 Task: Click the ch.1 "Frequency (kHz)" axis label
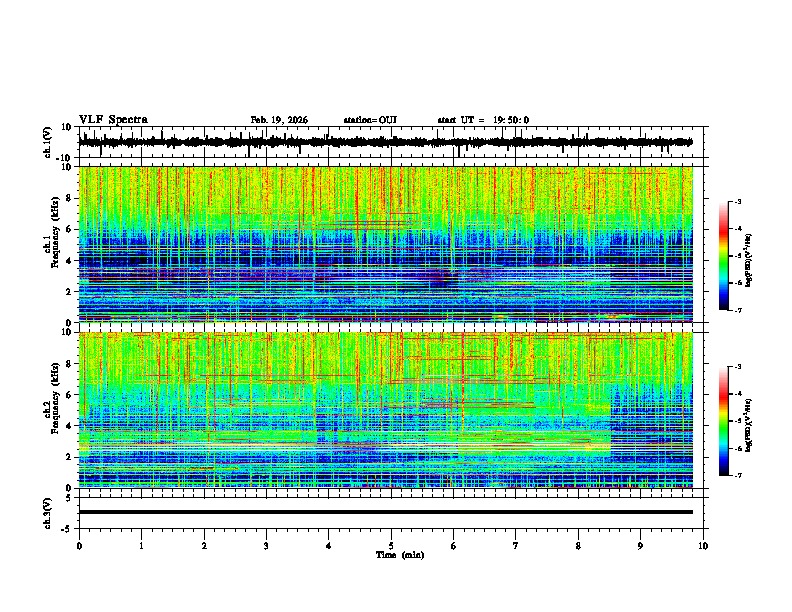55,232
